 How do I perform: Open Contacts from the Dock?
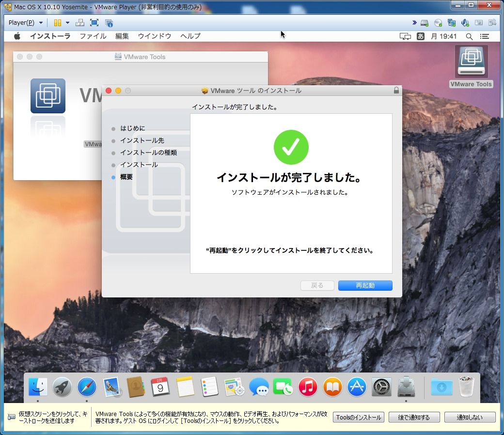tap(136, 387)
